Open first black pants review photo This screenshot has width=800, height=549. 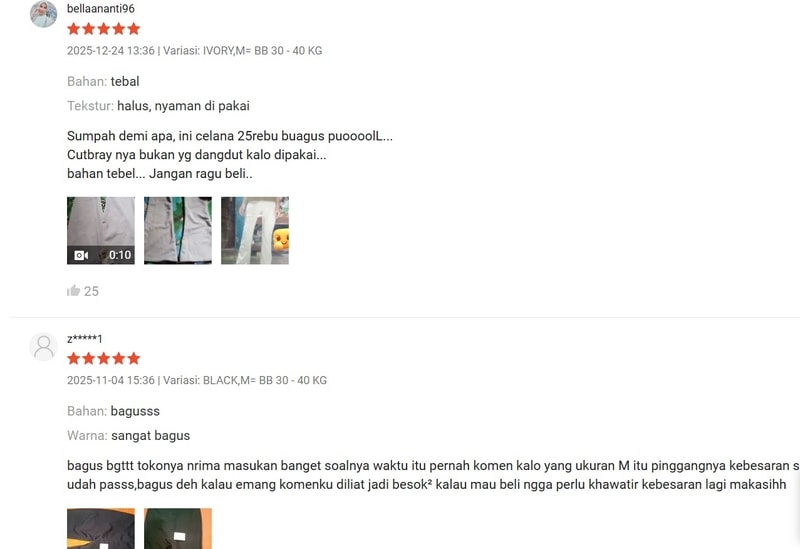click(101, 529)
